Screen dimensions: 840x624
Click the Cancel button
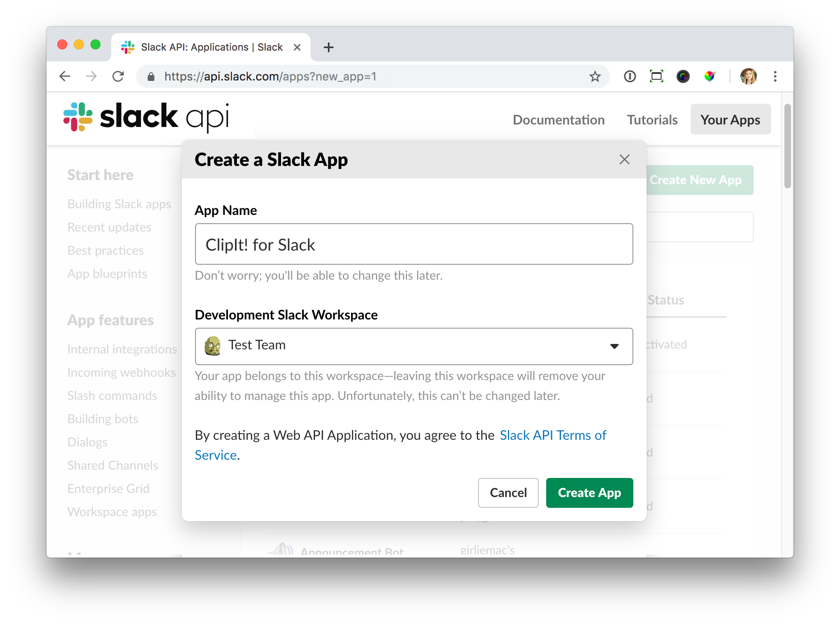508,492
